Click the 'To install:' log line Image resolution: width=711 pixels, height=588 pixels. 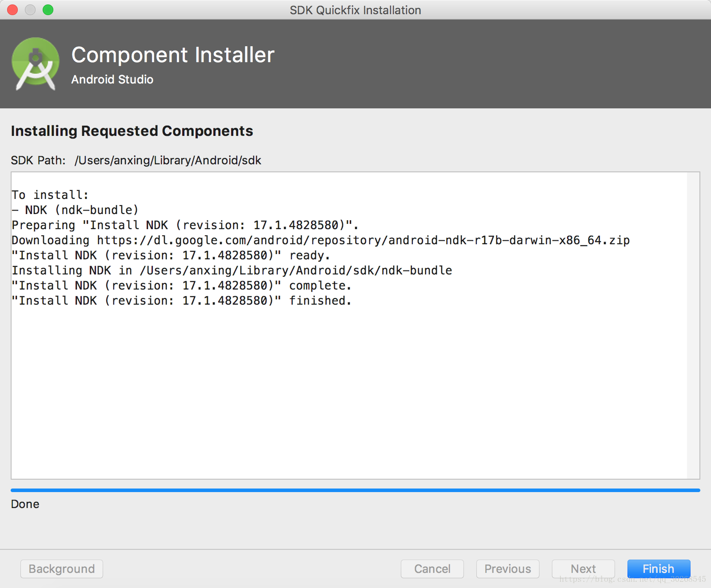pos(50,195)
